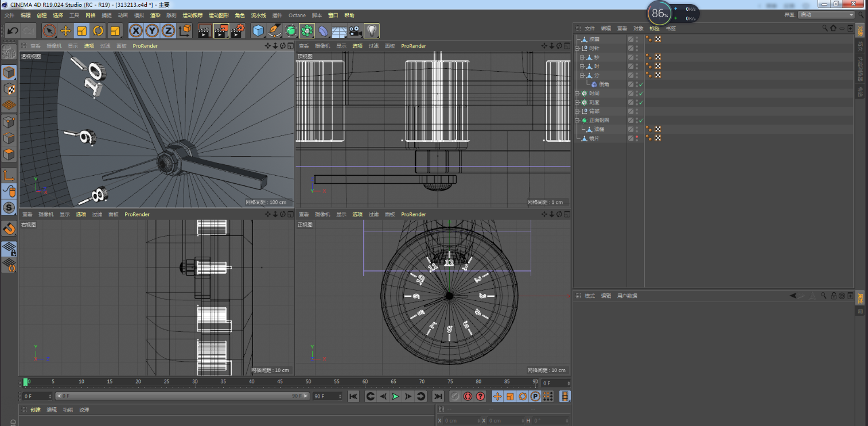Image resolution: width=868 pixels, height=426 pixels.
Task: Toggle the green enable check for 正面钢圈
Action: pyautogui.click(x=641, y=120)
